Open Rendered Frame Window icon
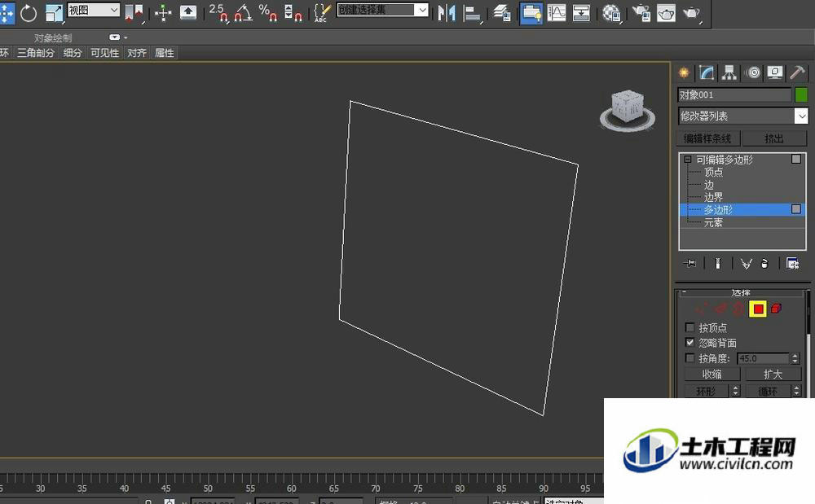815x504 pixels. point(667,13)
